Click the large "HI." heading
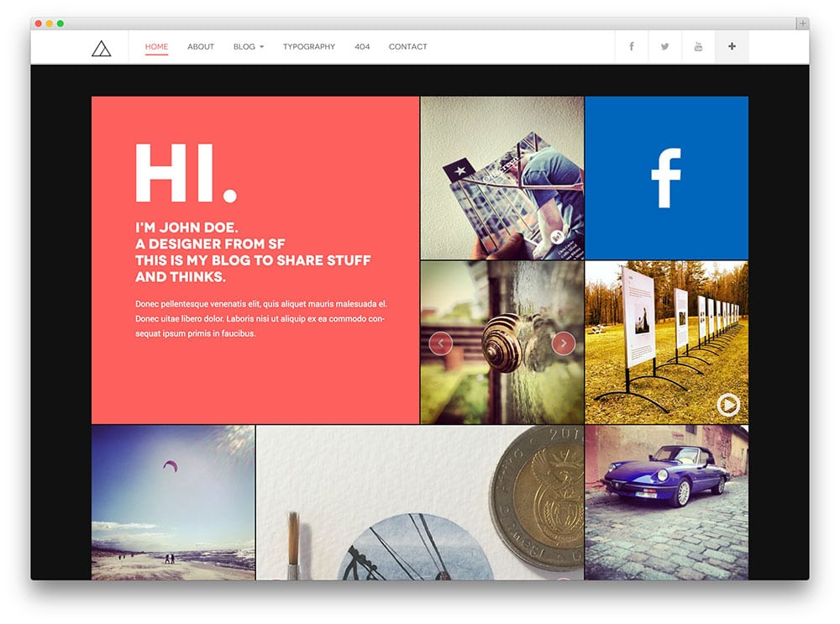Screen dimensions: 840x624 186,172
